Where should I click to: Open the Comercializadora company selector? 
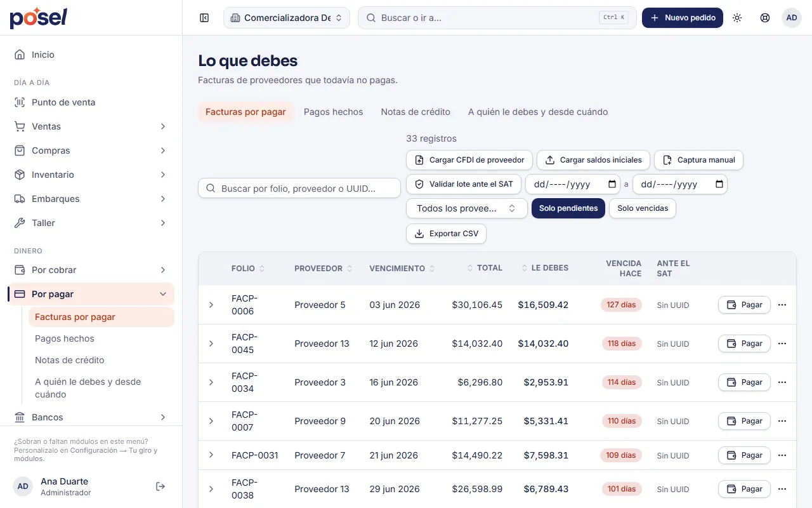click(287, 18)
